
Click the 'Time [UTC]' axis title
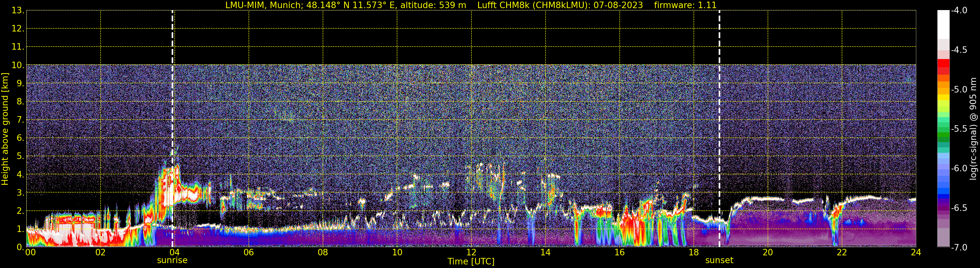click(471, 262)
